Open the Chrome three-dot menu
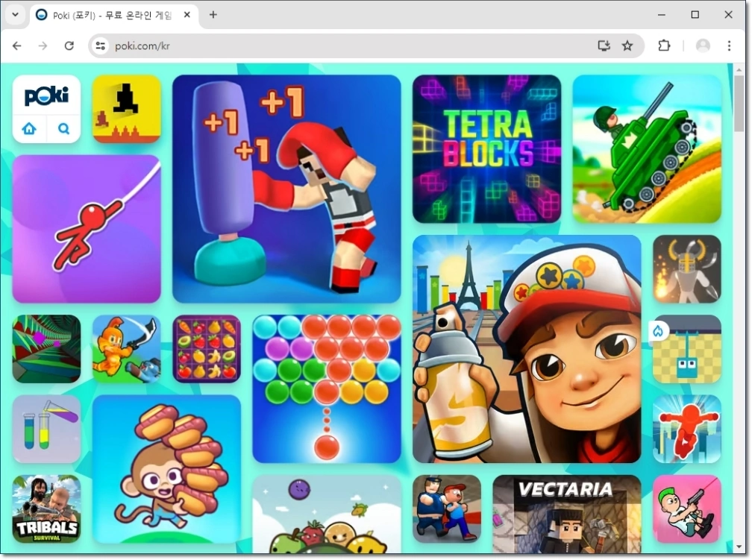752x560 pixels. tap(729, 45)
